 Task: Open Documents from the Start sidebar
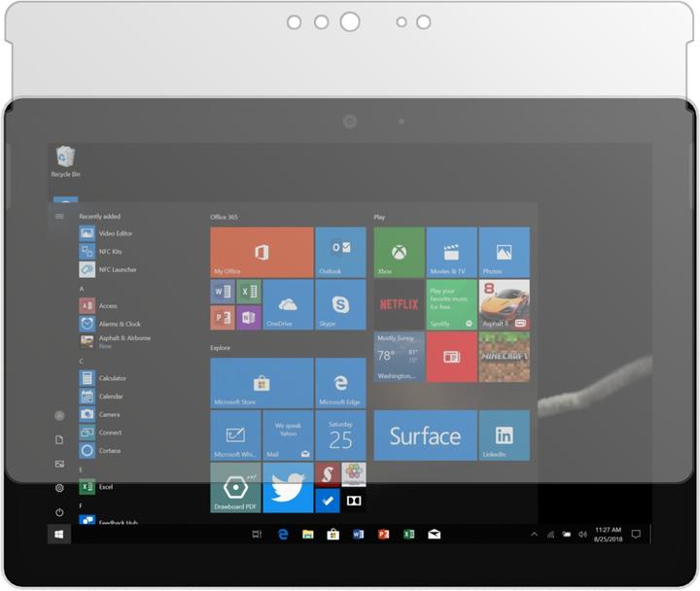59,440
